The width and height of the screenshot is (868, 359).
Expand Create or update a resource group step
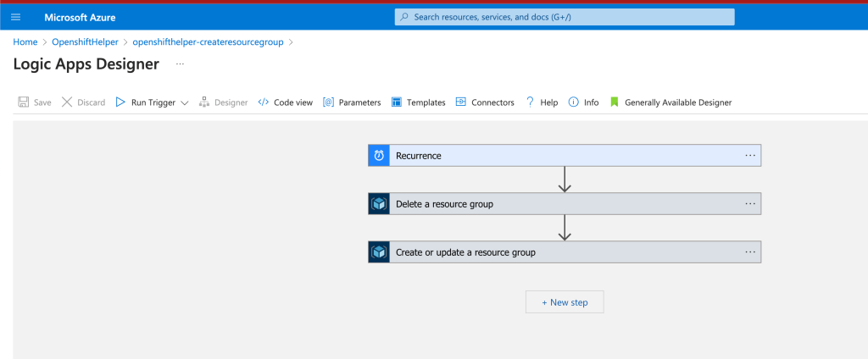tap(565, 251)
